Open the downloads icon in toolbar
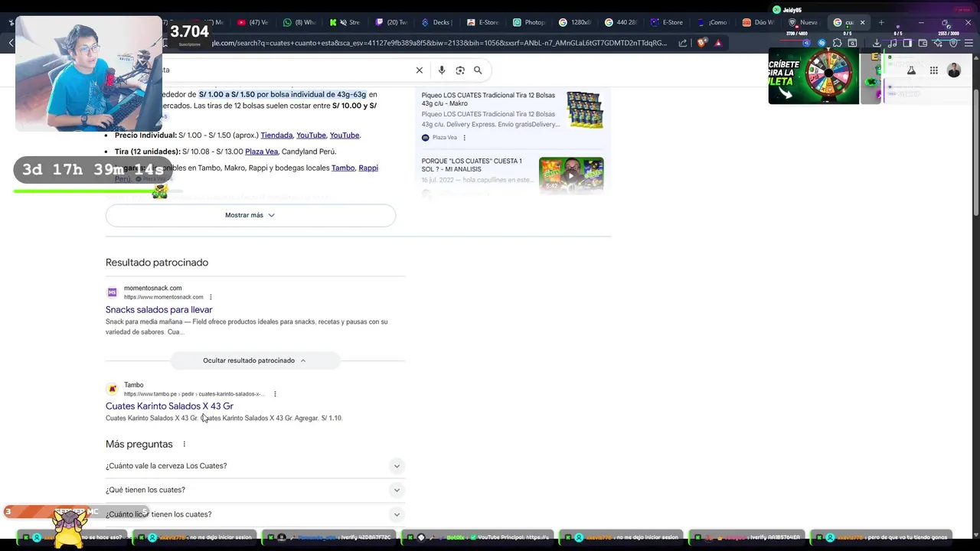 [877, 43]
